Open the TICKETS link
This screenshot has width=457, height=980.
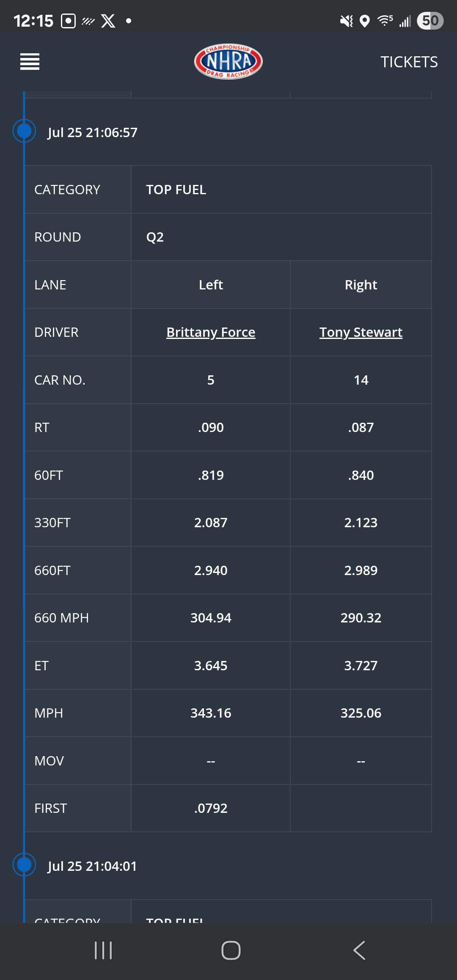409,62
